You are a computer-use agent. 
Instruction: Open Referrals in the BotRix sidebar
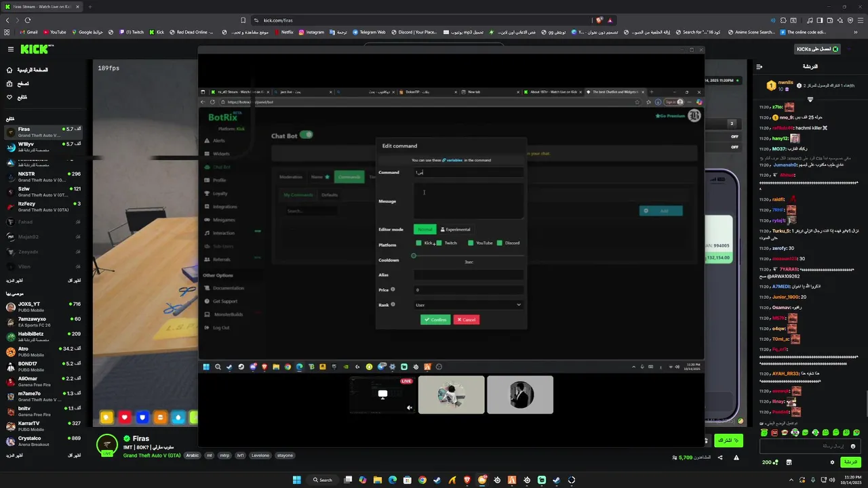[x=221, y=260]
